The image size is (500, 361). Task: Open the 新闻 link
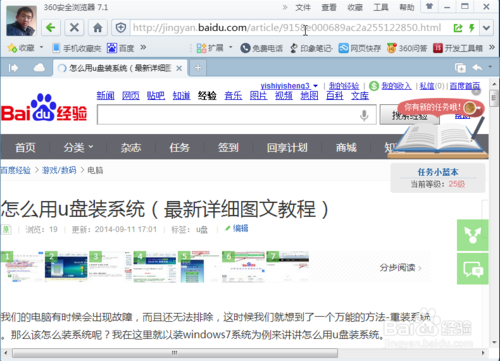click(106, 96)
